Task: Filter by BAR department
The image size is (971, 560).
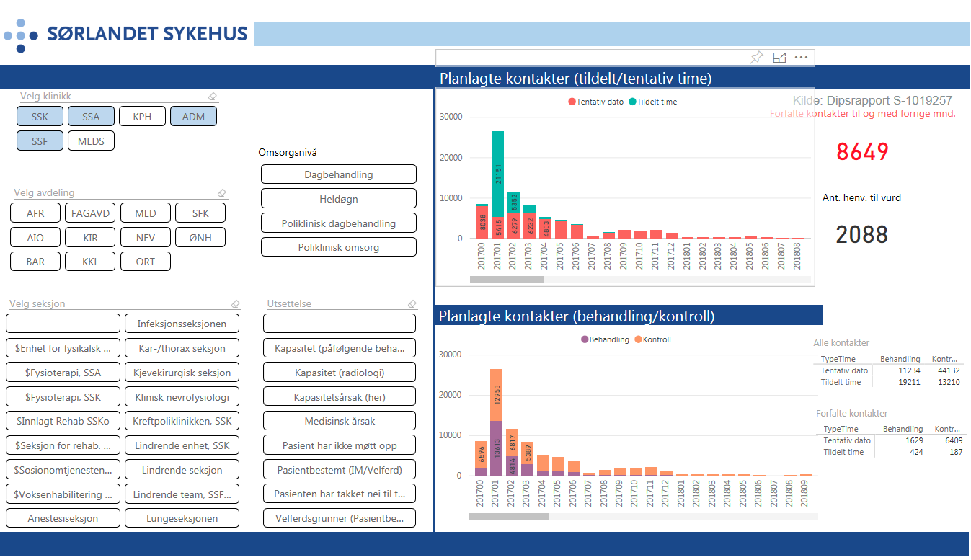Action: click(35, 262)
